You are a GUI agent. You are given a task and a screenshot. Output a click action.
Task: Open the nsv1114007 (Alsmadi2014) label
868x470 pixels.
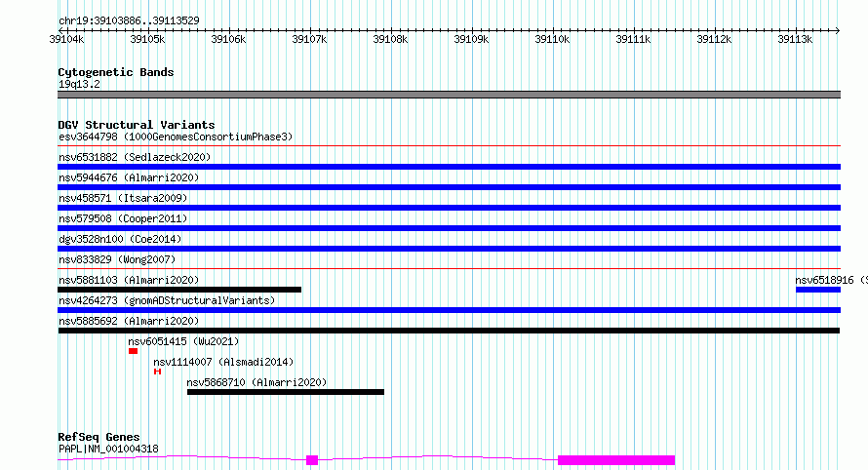tap(223, 362)
